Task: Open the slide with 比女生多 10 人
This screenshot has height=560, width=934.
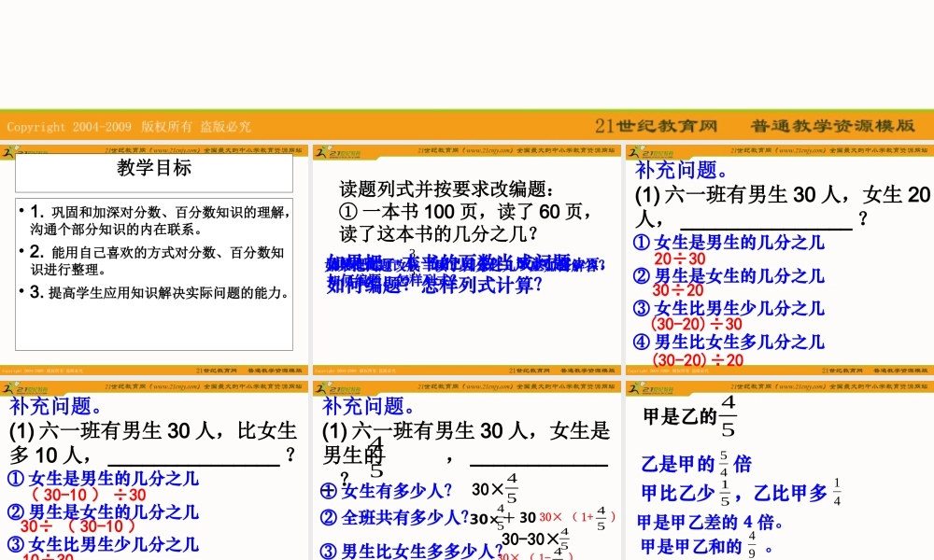Action: (154, 470)
